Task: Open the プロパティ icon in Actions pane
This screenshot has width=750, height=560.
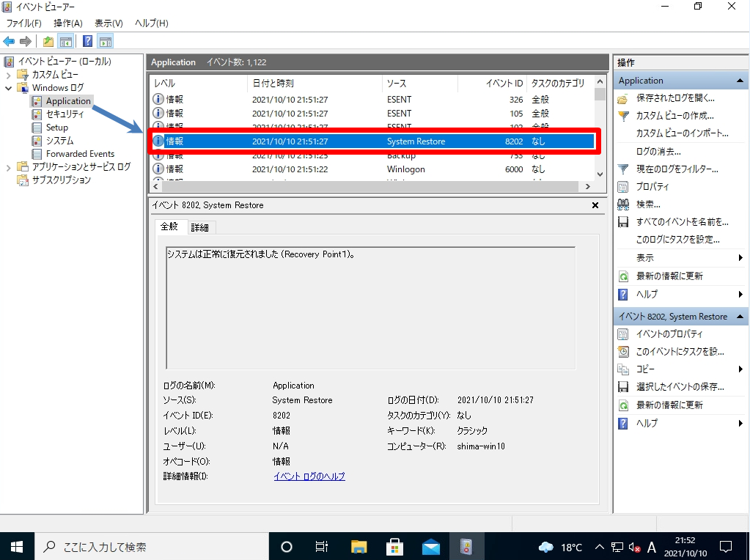Action: click(622, 186)
